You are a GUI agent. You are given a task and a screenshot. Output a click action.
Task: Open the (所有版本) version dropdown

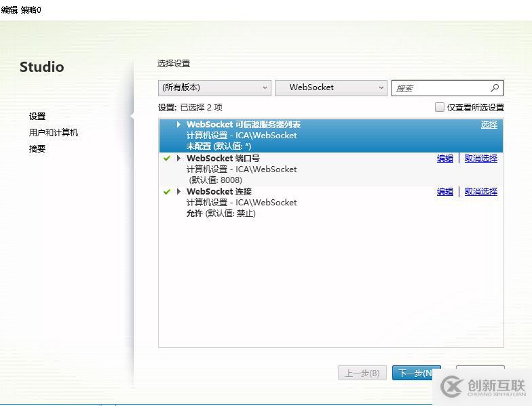click(214, 87)
